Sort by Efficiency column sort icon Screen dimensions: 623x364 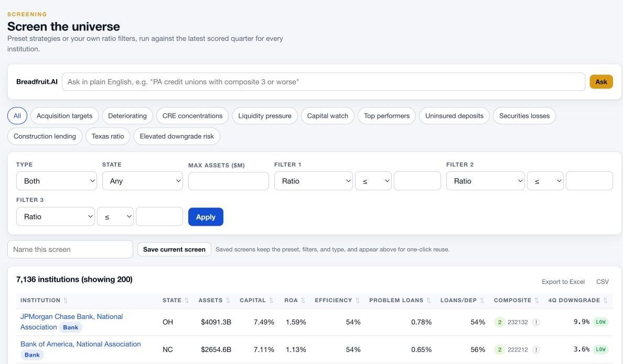coord(357,301)
